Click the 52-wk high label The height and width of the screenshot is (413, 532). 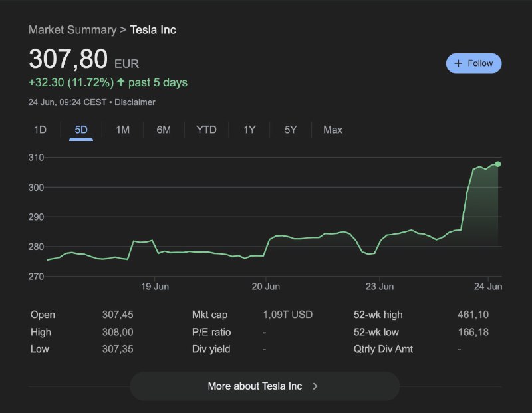click(378, 315)
